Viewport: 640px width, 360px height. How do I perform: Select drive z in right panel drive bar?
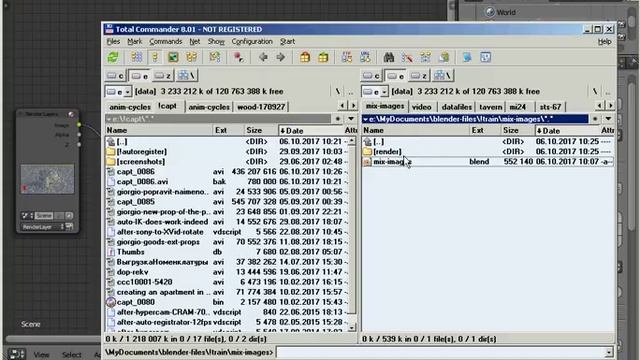[419, 76]
